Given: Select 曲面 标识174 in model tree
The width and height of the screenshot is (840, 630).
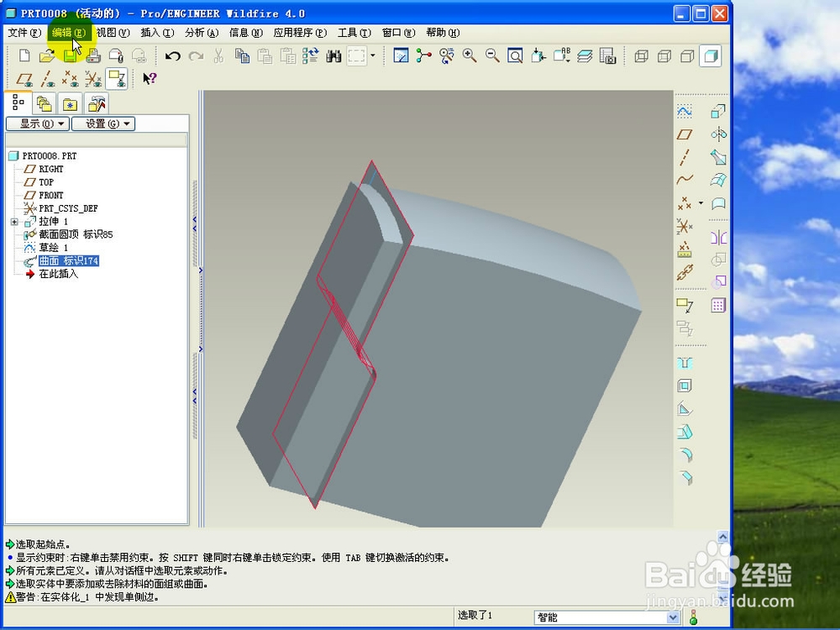Looking at the screenshot, I should point(68,261).
